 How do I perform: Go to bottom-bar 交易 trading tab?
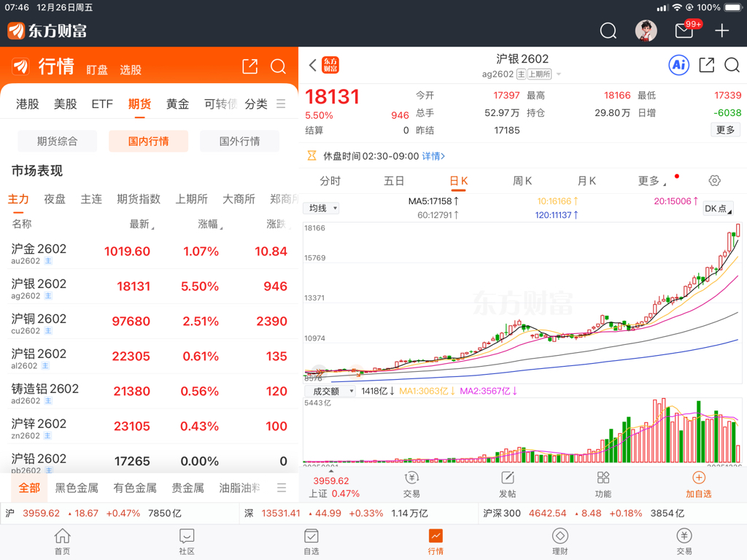684,542
